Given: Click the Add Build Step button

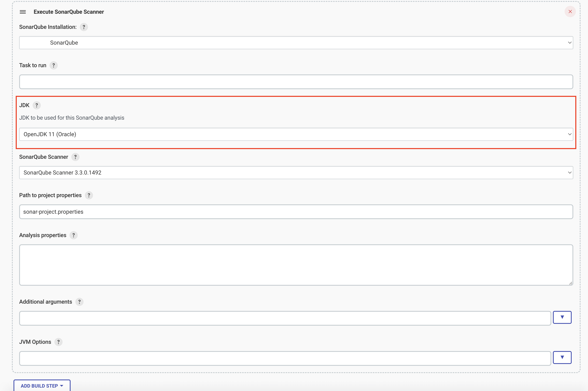Looking at the screenshot, I should (x=42, y=386).
